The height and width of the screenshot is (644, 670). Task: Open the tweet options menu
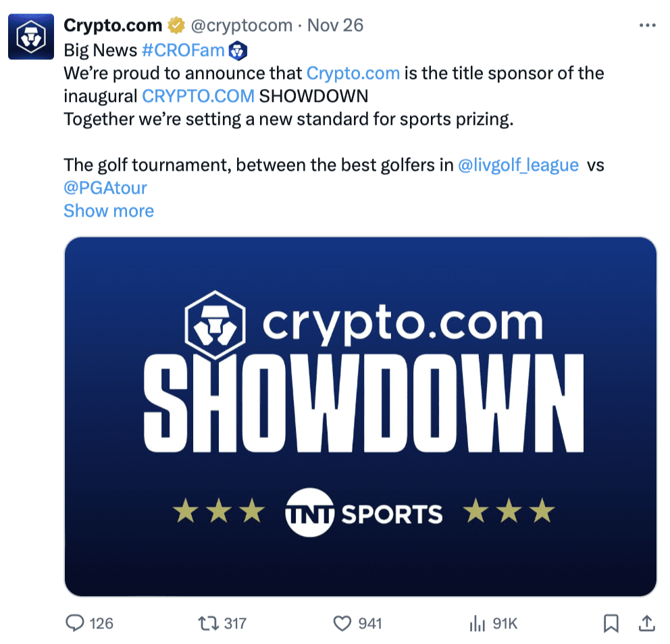(x=647, y=25)
